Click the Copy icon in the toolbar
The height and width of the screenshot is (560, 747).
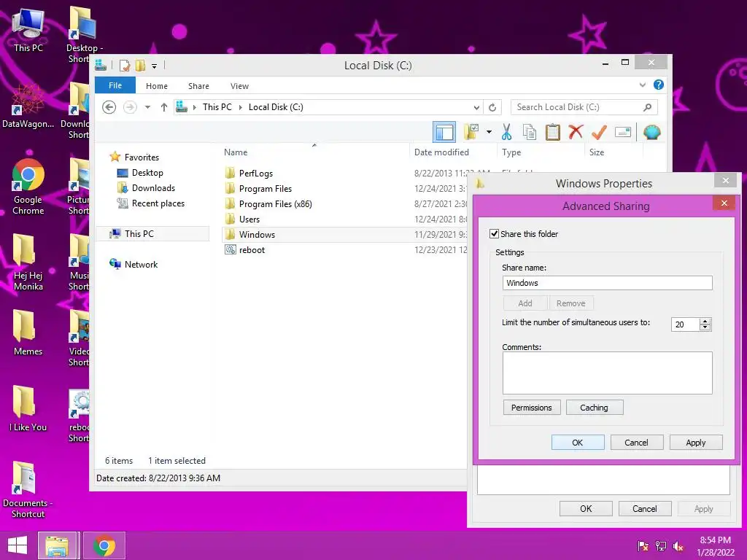tap(530, 132)
